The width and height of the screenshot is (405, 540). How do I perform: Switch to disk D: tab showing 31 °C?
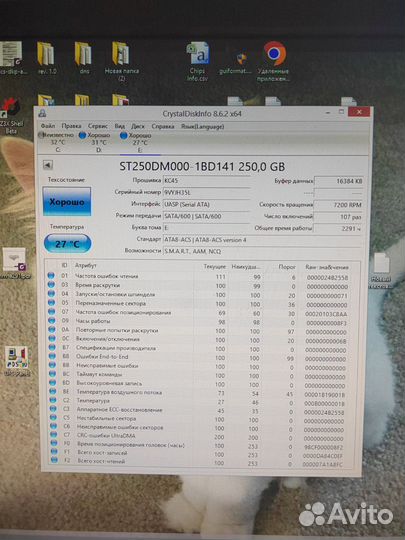point(95,142)
